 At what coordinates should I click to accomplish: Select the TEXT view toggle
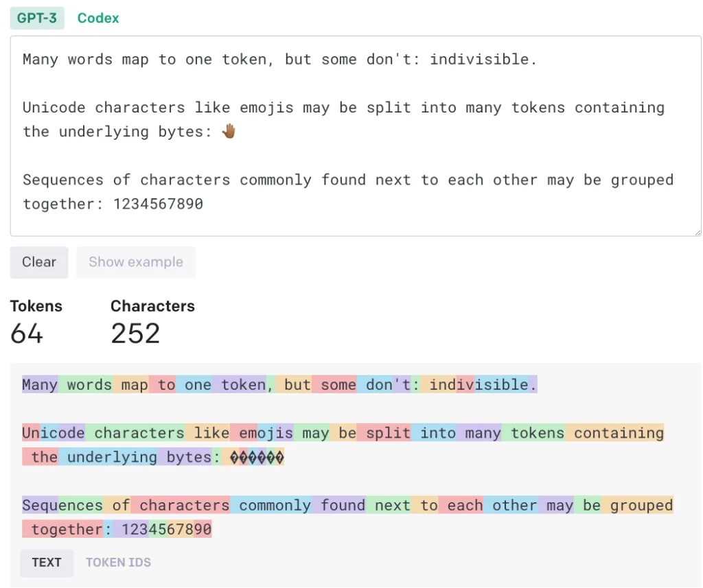[47, 563]
